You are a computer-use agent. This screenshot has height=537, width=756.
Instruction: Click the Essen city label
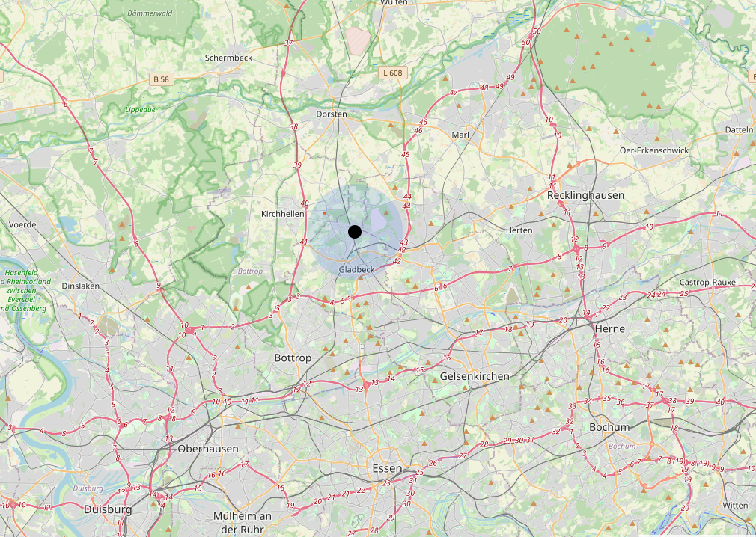(x=387, y=468)
